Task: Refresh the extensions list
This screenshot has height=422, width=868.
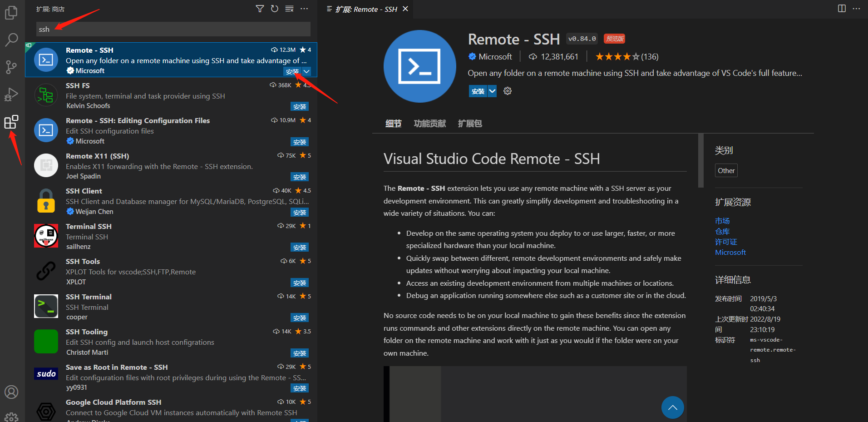Action: tap(275, 9)
